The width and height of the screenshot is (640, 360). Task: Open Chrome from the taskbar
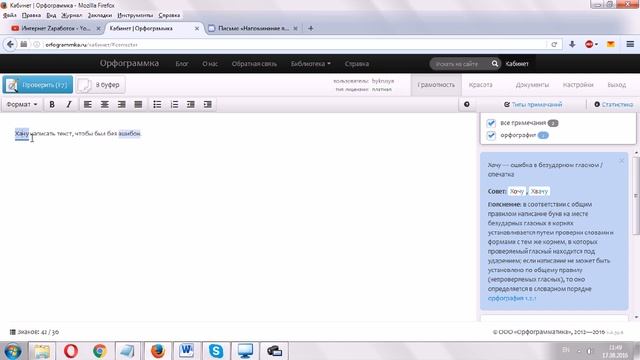[100, 351]
